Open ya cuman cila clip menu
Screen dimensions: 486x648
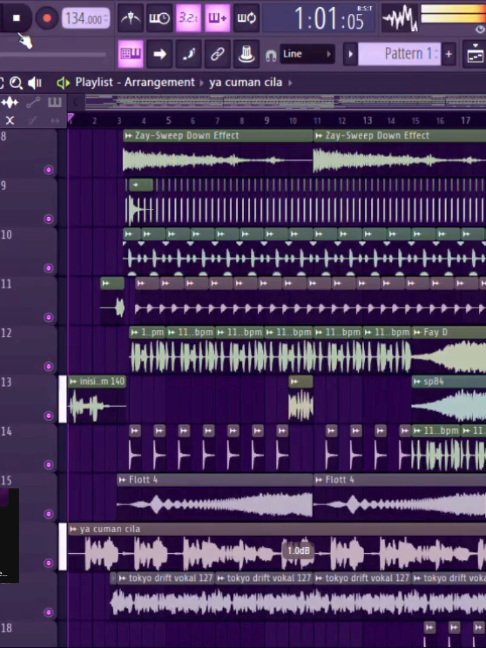pyautogui.click(x=73, y=529)
